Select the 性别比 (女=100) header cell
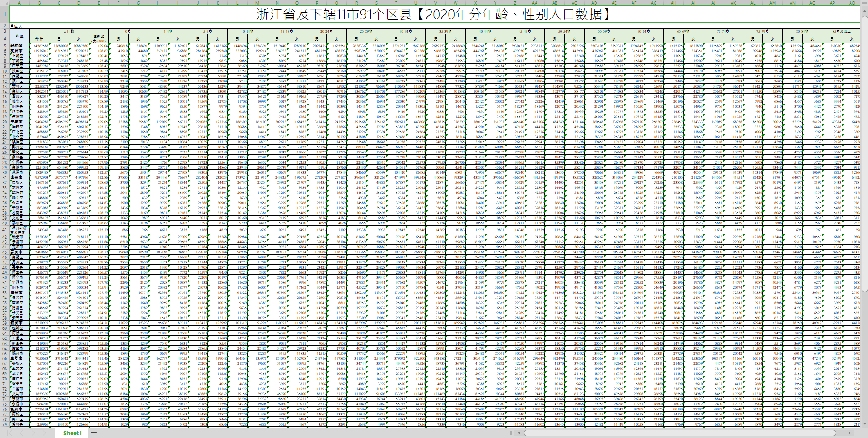The width and height of the screenshot is (868, 438). click(99, 39)
